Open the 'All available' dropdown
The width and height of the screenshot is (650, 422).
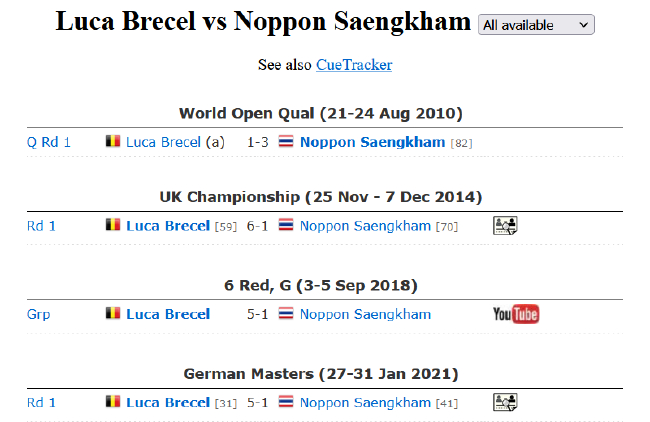(536, 25)
